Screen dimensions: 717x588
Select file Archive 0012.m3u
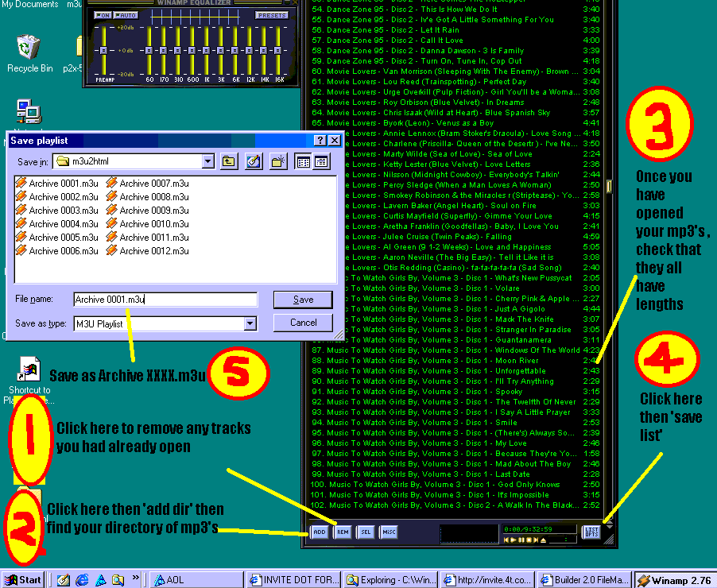[x=147, y=251]
